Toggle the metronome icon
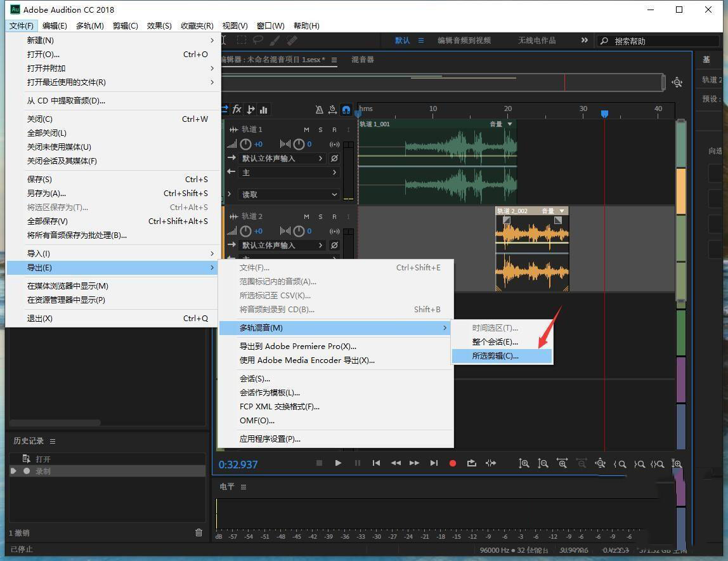The width and height of the screenshot is (728, 561). (320, 110)
